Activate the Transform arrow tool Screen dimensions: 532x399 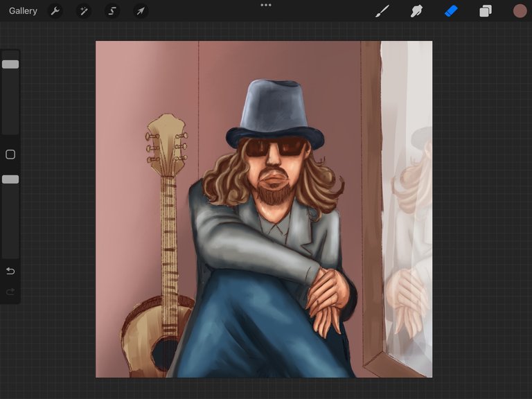[x=141, y=11]
